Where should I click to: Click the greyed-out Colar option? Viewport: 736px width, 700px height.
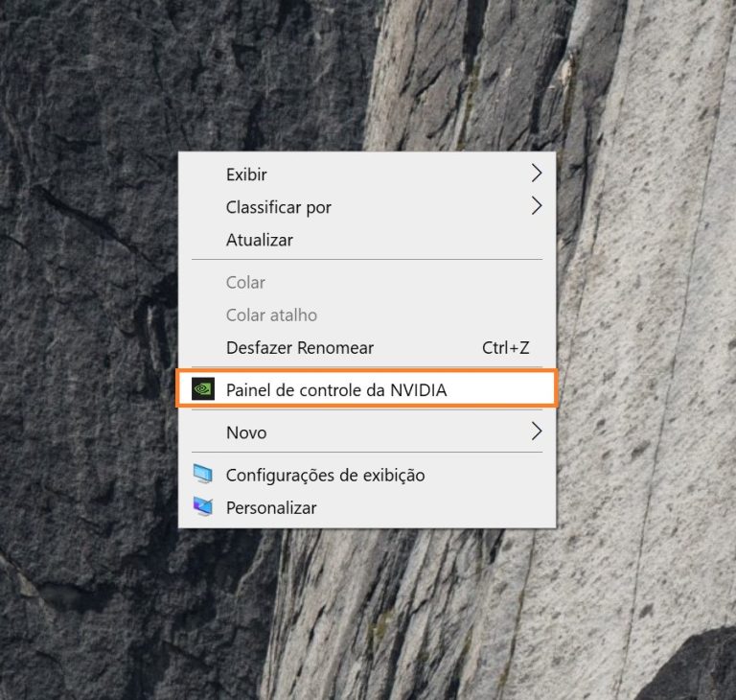pos(245,283)
